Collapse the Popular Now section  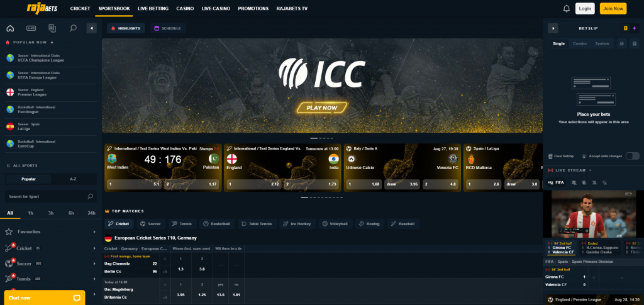[x=52, y=42]
